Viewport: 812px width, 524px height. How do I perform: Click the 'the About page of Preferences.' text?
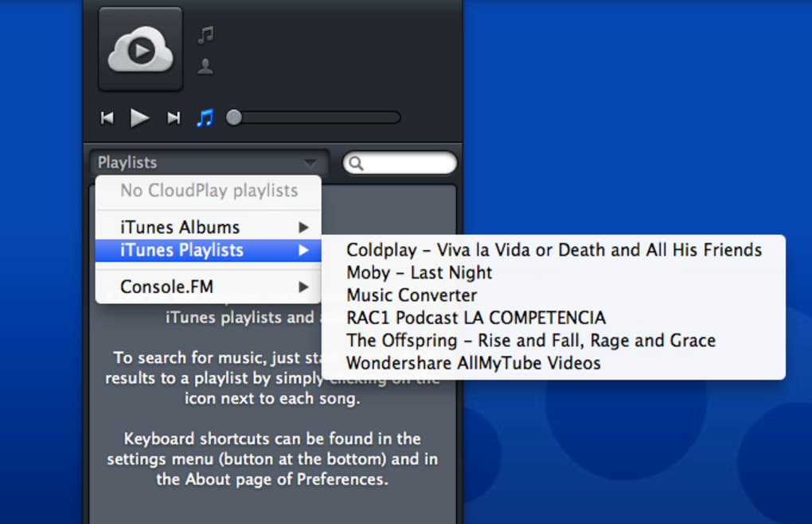point(272,479)
